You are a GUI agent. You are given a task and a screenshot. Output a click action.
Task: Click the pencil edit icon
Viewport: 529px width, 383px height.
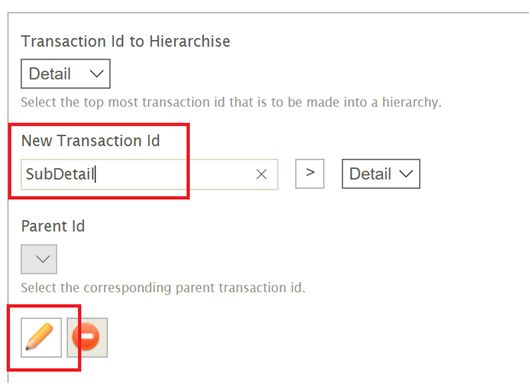[x=41, y=337]
